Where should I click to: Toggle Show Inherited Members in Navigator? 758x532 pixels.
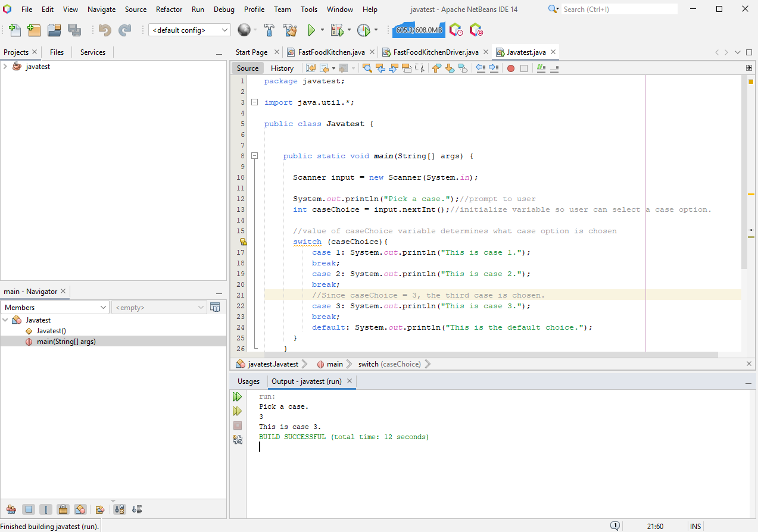point(11,509)
